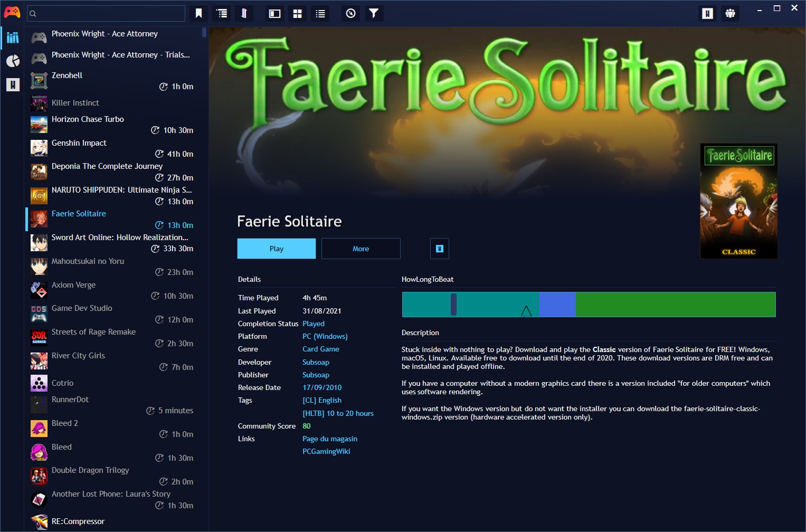
Task: Click the Time Played value 4h 45m
Action: coord(315,298)
